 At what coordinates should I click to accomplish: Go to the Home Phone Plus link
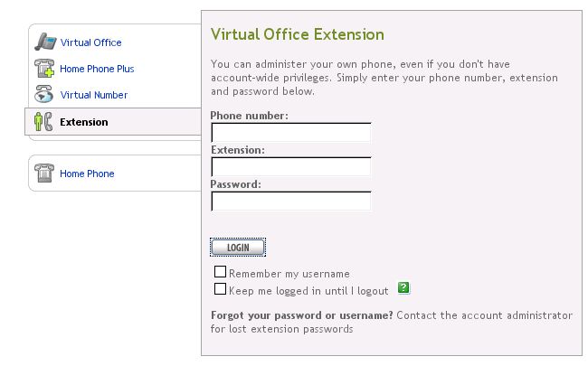pos(97,69)
